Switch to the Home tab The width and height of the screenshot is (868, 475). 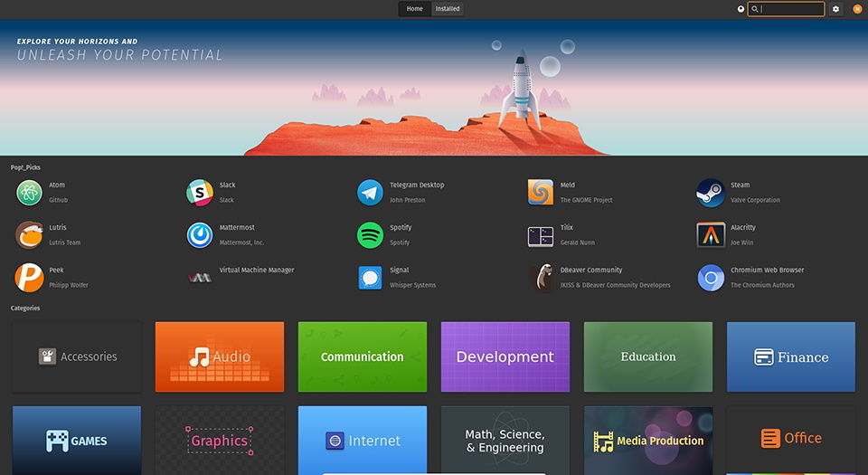click(415, 9)
